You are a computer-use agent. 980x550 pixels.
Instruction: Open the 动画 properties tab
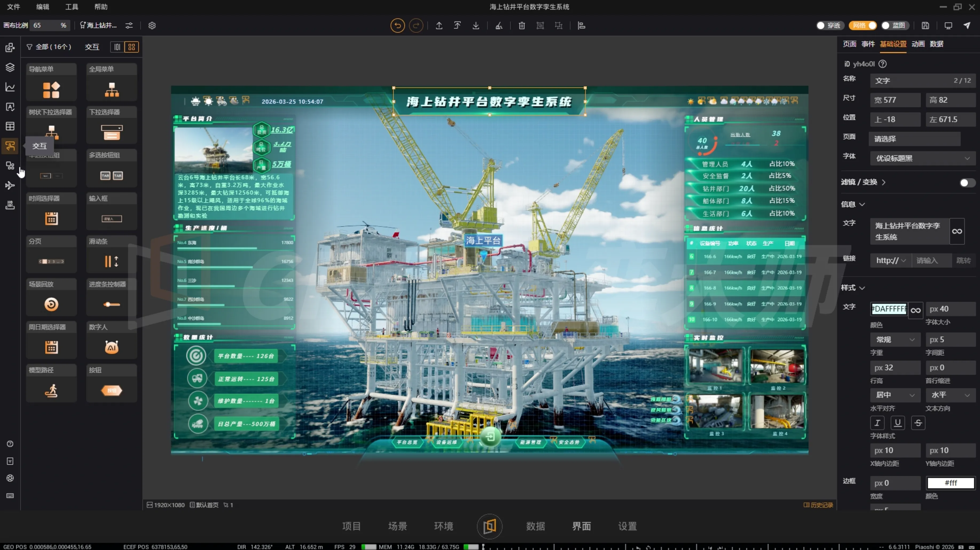[918, 44]
